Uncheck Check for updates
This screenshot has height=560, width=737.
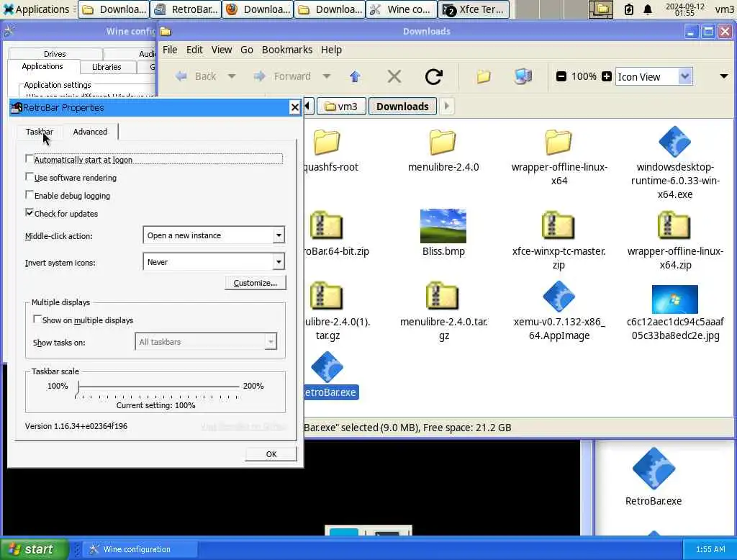[29, 212]
